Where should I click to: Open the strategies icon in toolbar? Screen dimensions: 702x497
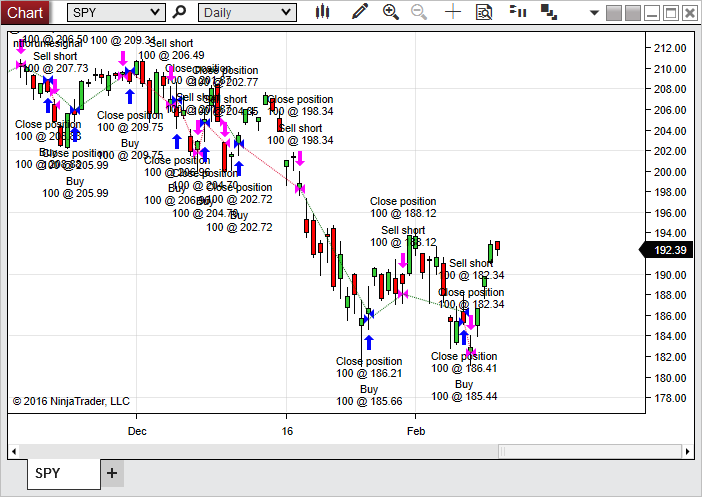[518, 11]
